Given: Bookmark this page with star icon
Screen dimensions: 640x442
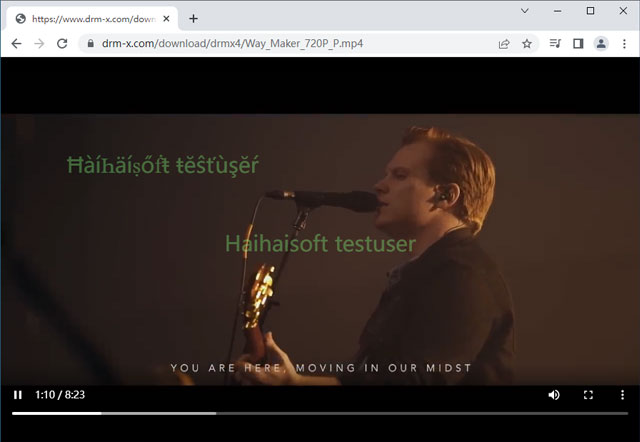Looking at the screenshot, I should [527, 44].
